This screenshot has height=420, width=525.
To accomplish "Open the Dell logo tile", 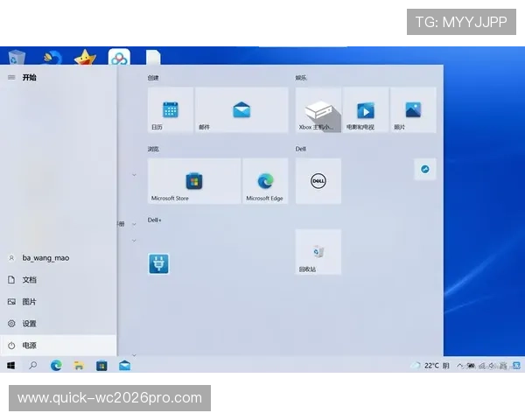I will tap(318, 181).
